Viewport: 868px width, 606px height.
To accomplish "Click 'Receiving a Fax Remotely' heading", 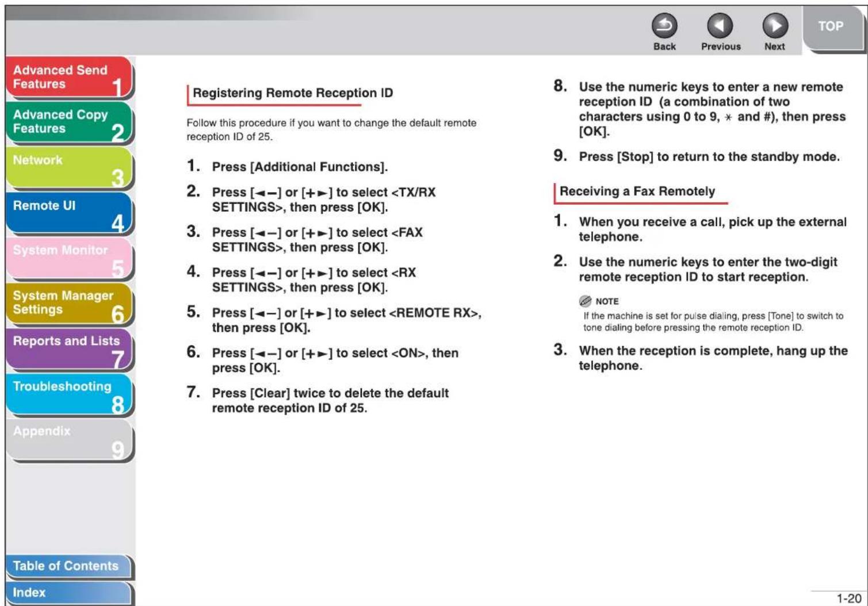I will coord(637,191).
